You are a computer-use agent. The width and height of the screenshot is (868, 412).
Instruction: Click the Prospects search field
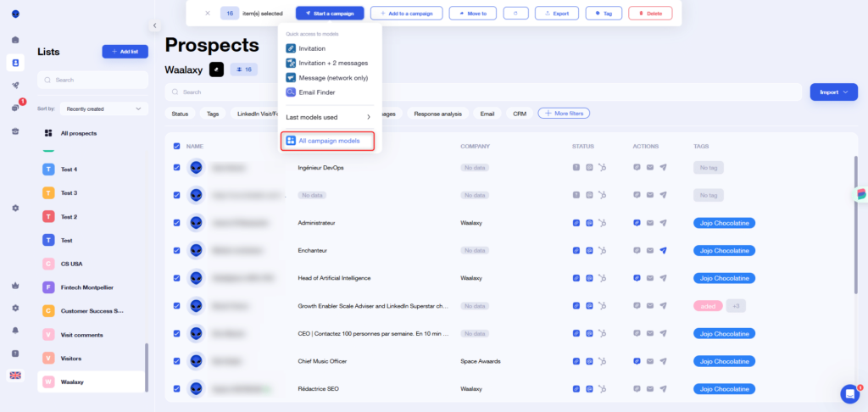[483, 92]
